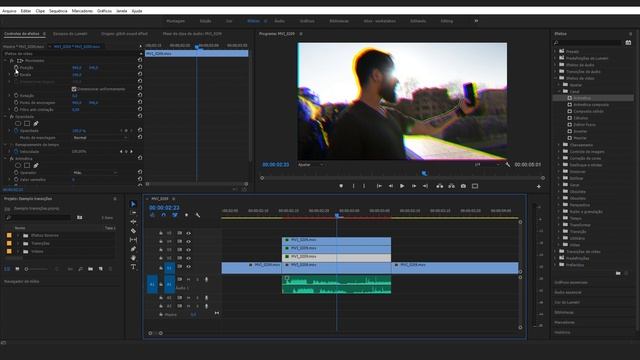Viewport: 640px width, 360px height.
Task: Open the Sequência menu
Action: (x=58, y=11)
